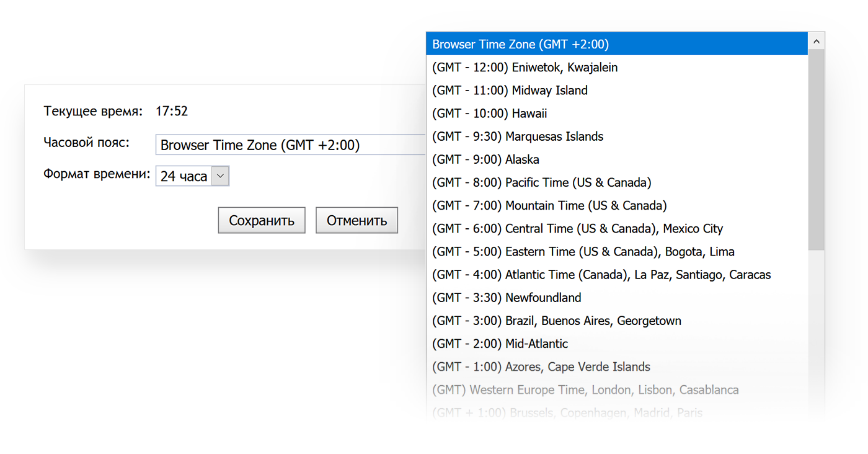The height and width of the screenshot is (454, 868).
Task: Select Atlantic Time (Canada), La Paz option
Action: [x=601, y=275]
